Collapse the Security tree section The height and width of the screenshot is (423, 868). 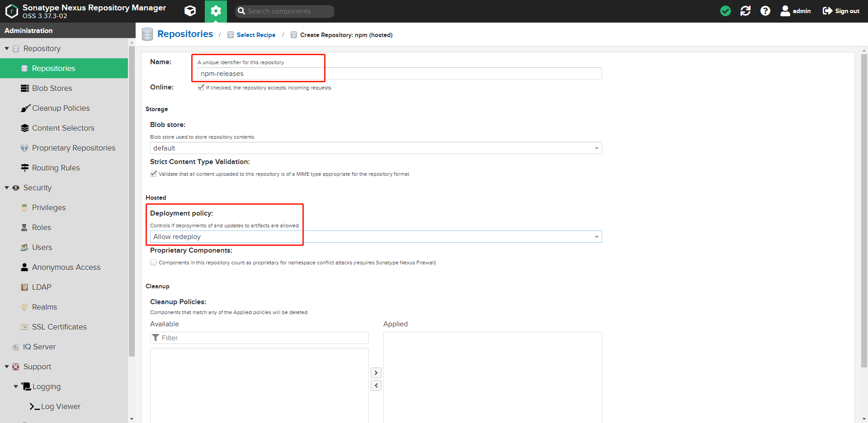pos(7,188)
